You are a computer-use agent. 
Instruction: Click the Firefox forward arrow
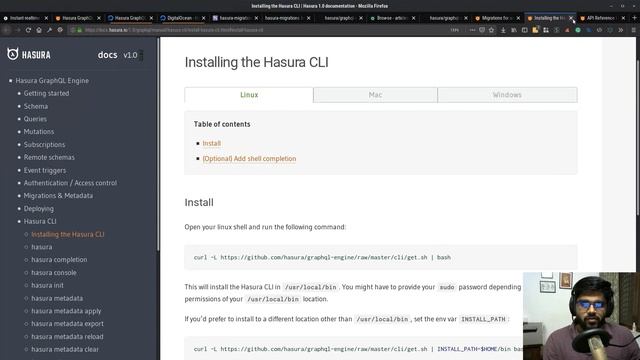18,30
